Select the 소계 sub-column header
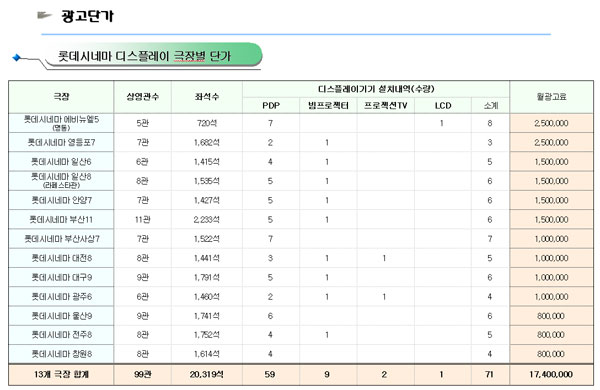This screenshot has height=390, width=600. click(490, 106)
